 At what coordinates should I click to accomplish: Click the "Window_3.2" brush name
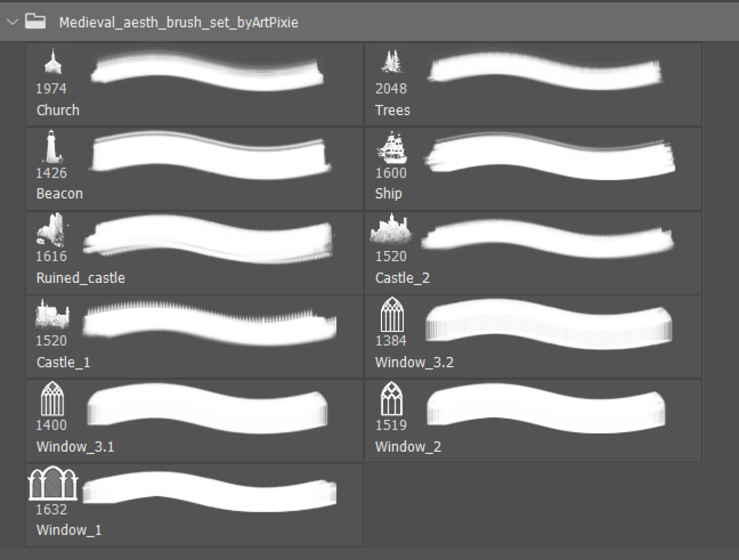pyautogui.click(x=414, y=362)
